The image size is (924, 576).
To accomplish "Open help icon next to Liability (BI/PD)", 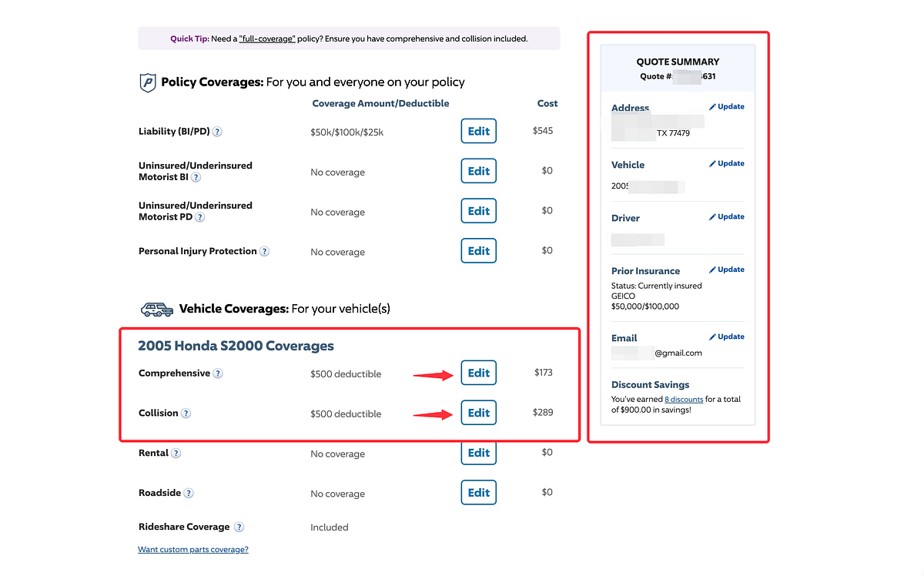I will (217, 132).
